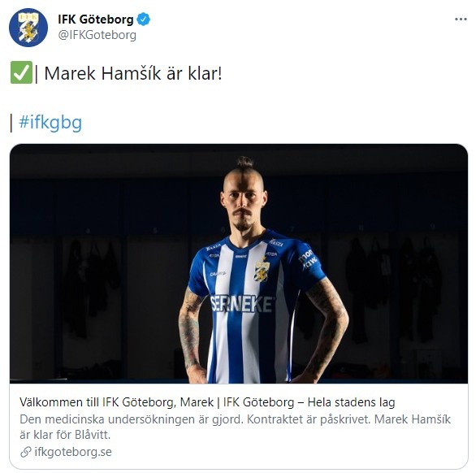
Task: Open the Marek Hamšík photo preview
Action: coord(239,263)
